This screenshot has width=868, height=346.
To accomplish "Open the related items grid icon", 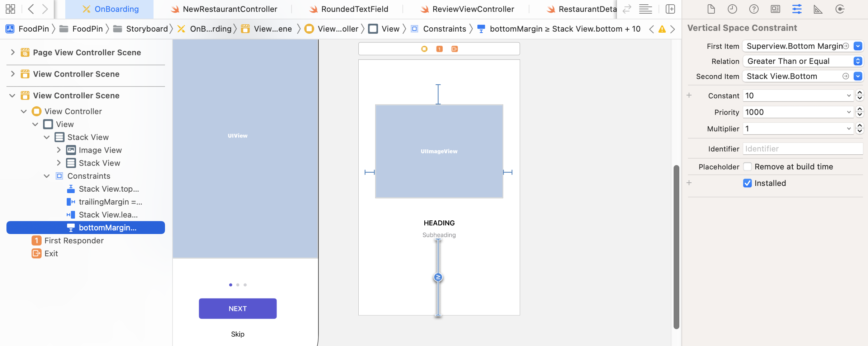I will (x=10, y=9).
